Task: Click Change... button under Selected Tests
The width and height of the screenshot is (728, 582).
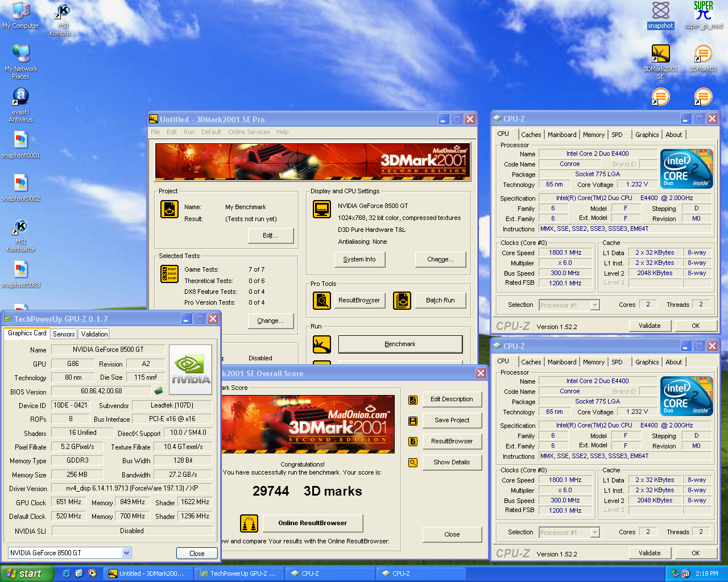Action: [271, 321]
